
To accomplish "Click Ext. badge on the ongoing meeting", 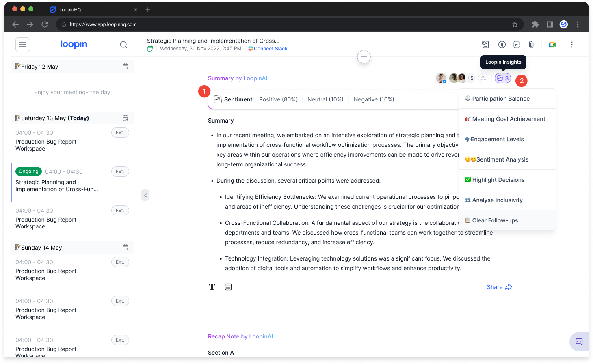I will 120,172.
